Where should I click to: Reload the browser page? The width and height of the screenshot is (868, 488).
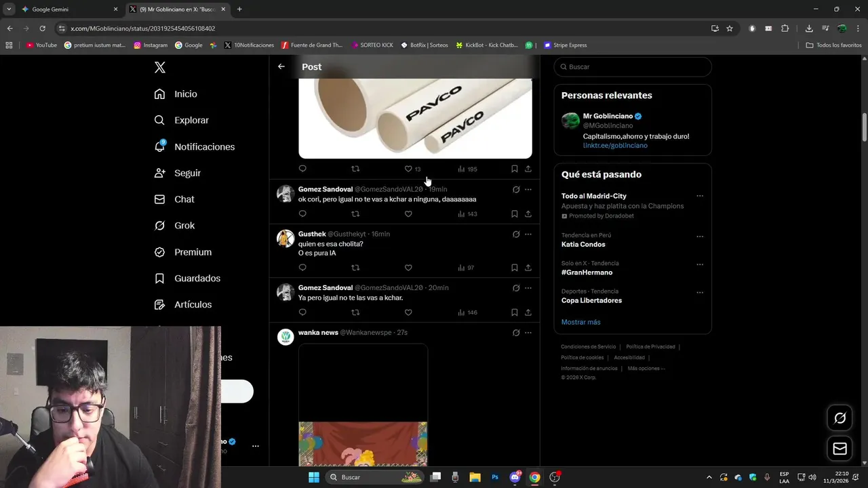[x=42, y=28]
